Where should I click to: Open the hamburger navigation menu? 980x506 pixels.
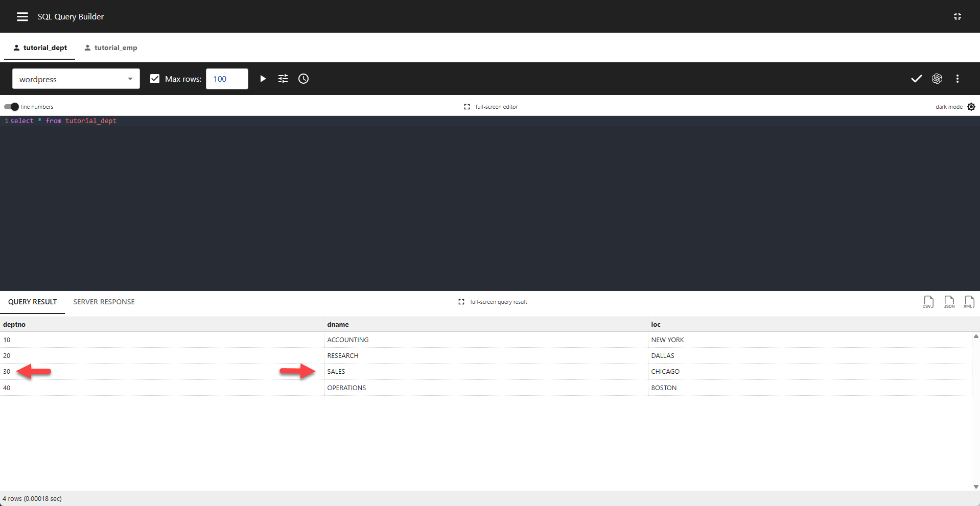coord(22,16)
